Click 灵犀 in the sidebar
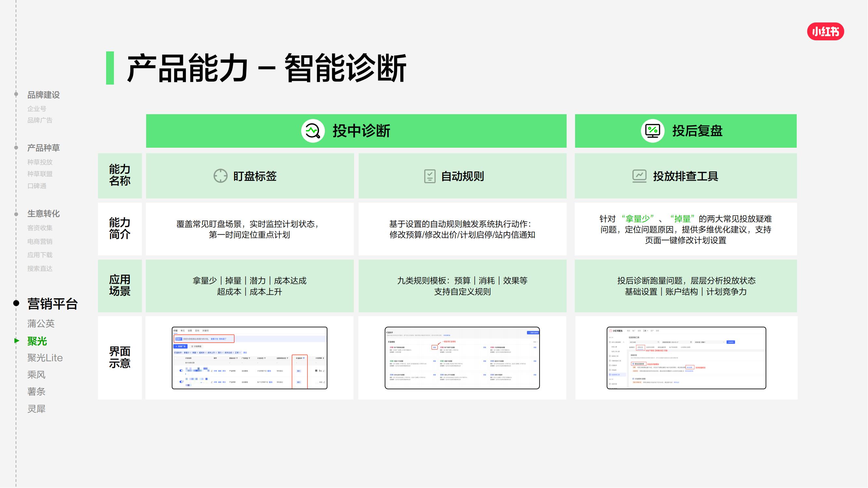868x488 pixels. pos(36,409)
